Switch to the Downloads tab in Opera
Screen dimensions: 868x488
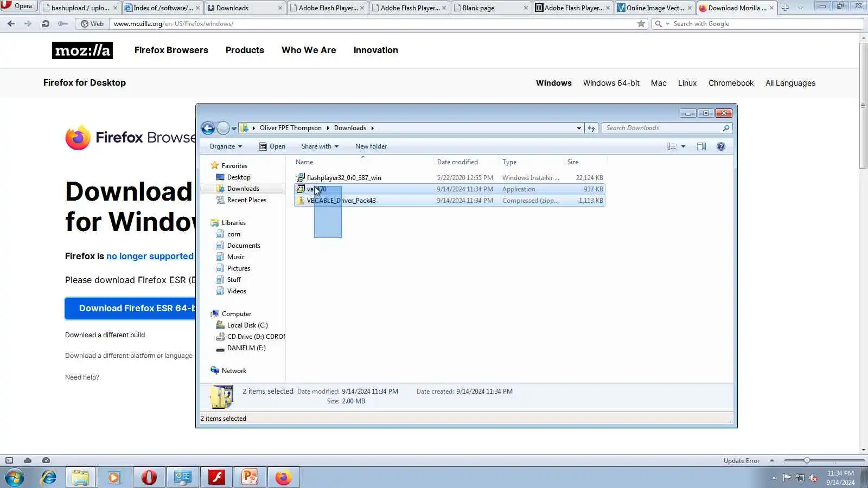point(245,8)
